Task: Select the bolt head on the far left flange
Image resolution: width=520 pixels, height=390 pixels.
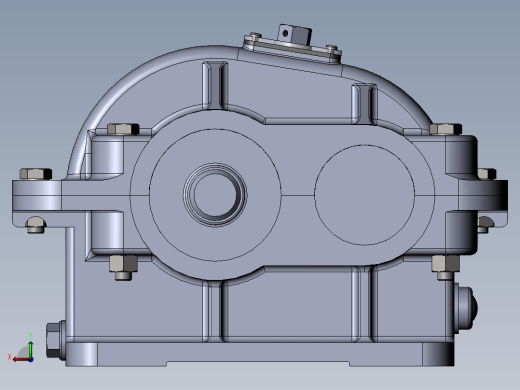Action: point(36,174)
